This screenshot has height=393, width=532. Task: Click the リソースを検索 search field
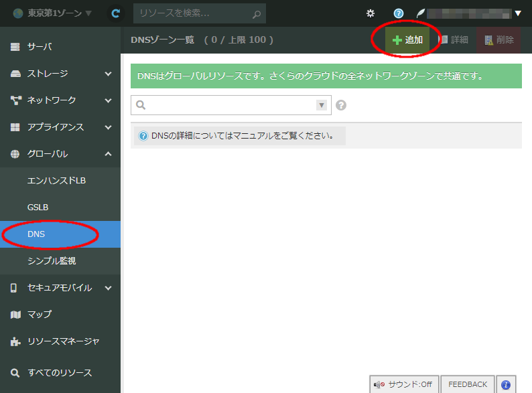click(x=191, y=13)
